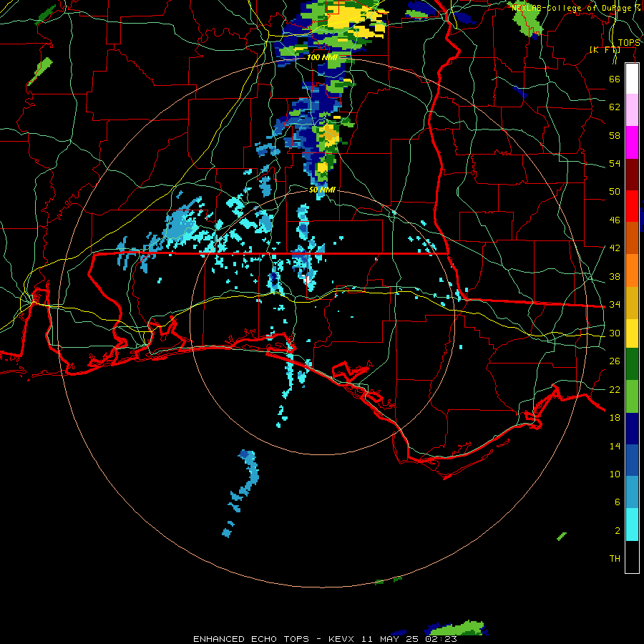The width and height of the screenshot is (644, 644).
Task: Click the black threshold swatch at legend bottom
Action: [632, 557]
